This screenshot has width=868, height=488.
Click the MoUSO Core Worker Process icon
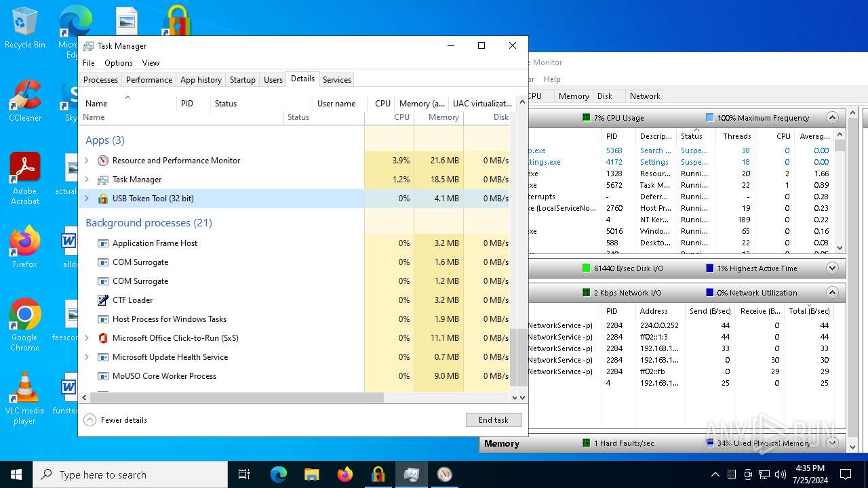pyautogui.click(x=103, y=376)
